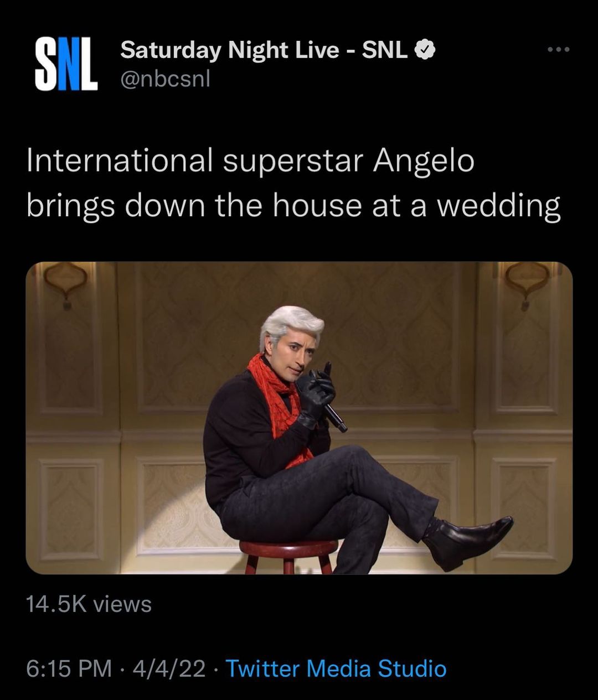
Task: Open the Saturday Night Live - SNL display name
Action: [264, 50]
